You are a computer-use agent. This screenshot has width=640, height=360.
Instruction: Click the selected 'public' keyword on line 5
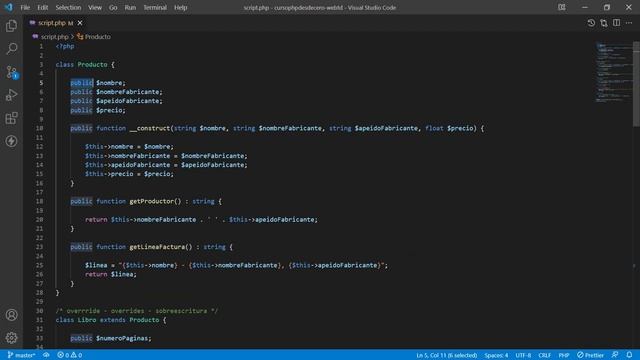coord(82,83)
